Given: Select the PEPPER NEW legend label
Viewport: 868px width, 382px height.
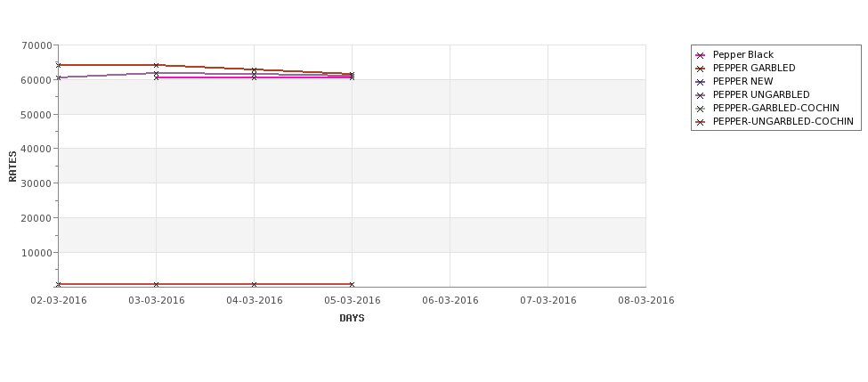Looking at the screenshot, I should tap(742, 81).
